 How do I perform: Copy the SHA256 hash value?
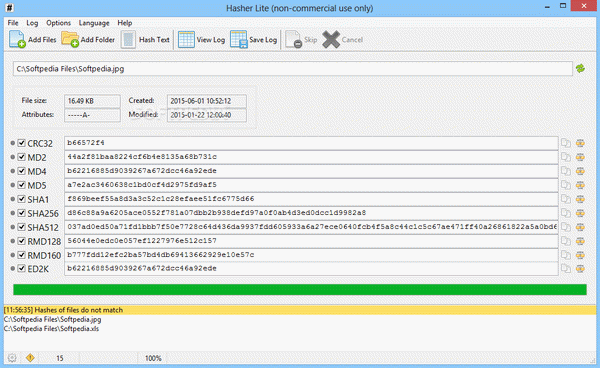click(566, 213)
